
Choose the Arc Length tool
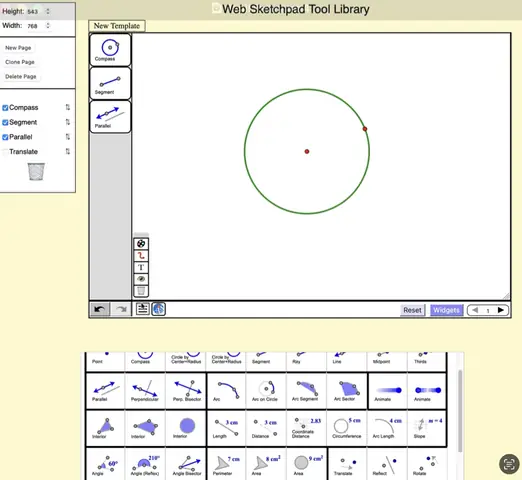click(x=387, y=428)
